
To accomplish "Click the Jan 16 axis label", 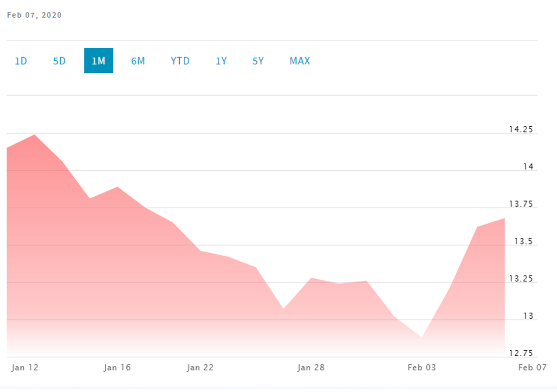I will click(117, 368).
